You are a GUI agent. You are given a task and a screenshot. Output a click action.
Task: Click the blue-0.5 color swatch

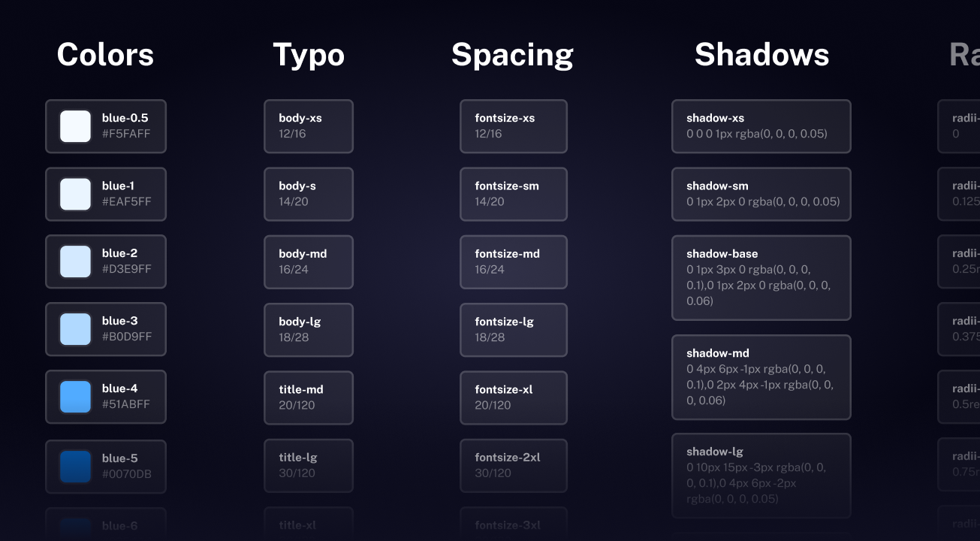(x=75, y=126)
